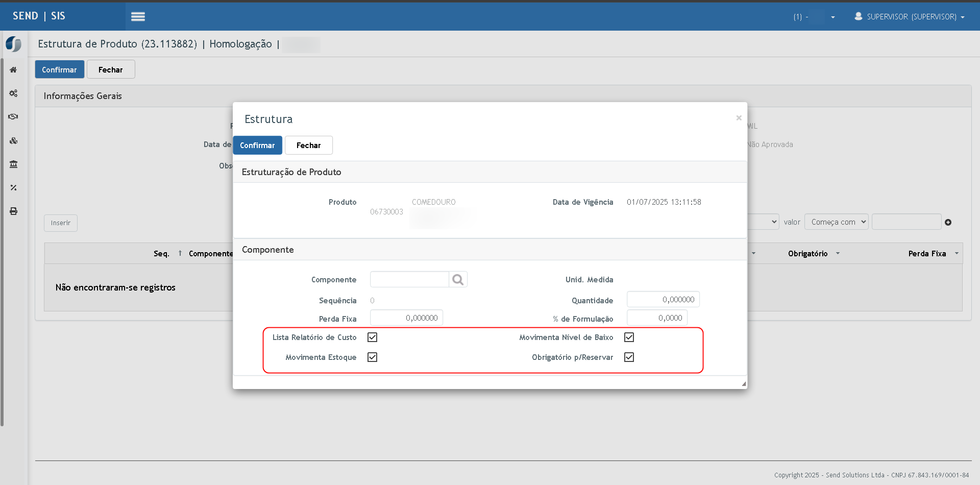The image size is (980, 485).
Task: Click the Quantidade input field
Action: tap(663, 300)
